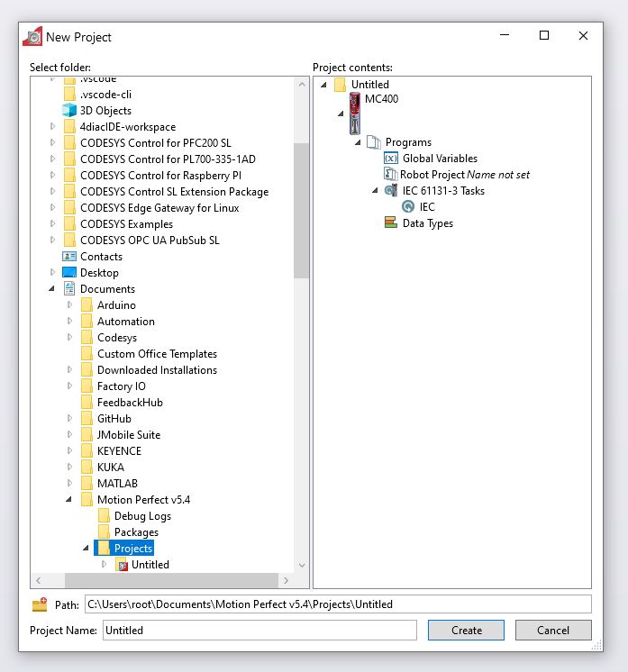Select the KEYENCE folder

[119, 451]
